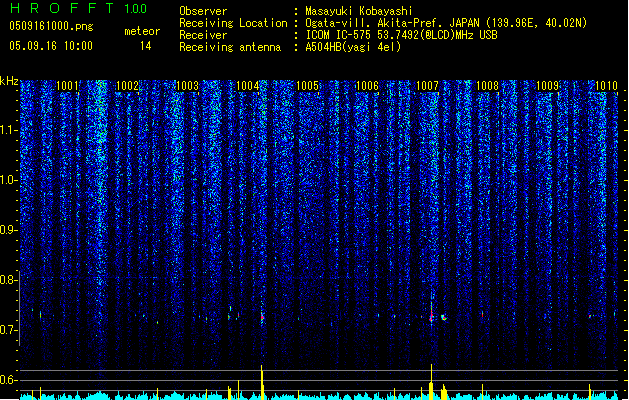Click the 1.1 kHz frequency tick label
Screen dimensions: 629x400
[x=9, y=130]
